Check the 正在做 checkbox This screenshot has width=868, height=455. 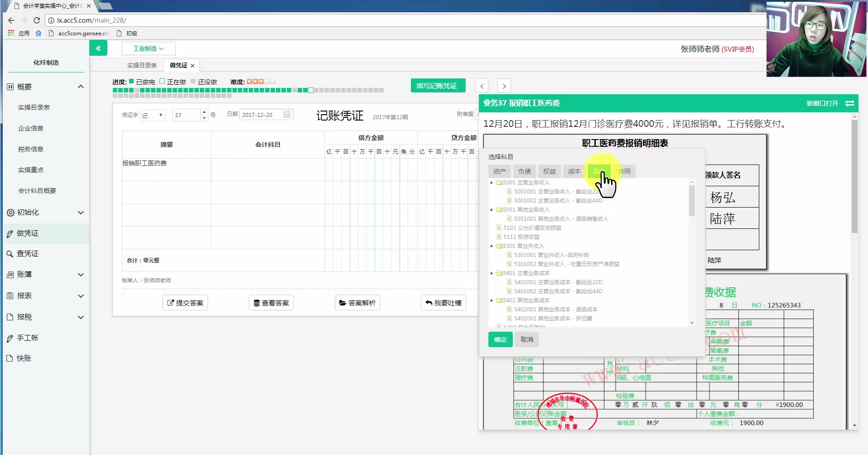162,81
